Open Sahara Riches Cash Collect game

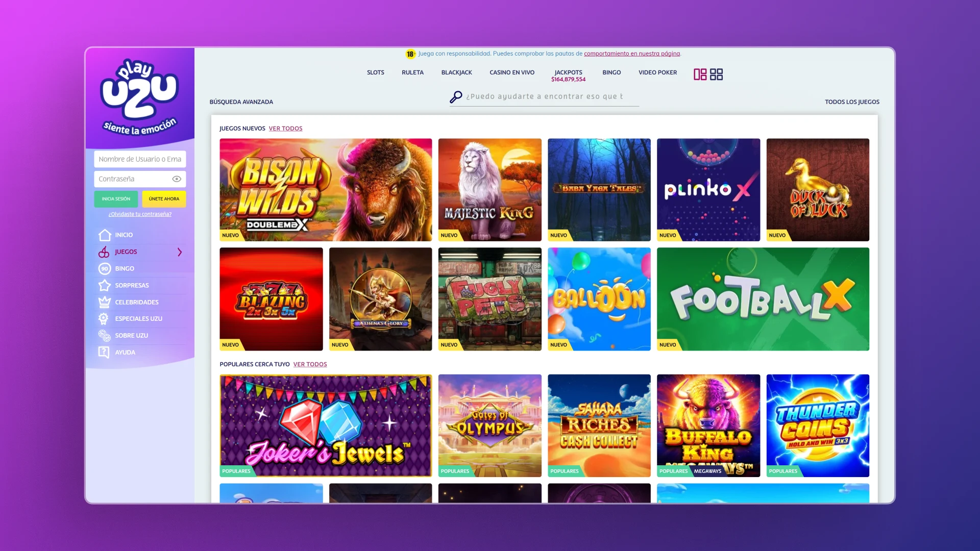(599, 425)
